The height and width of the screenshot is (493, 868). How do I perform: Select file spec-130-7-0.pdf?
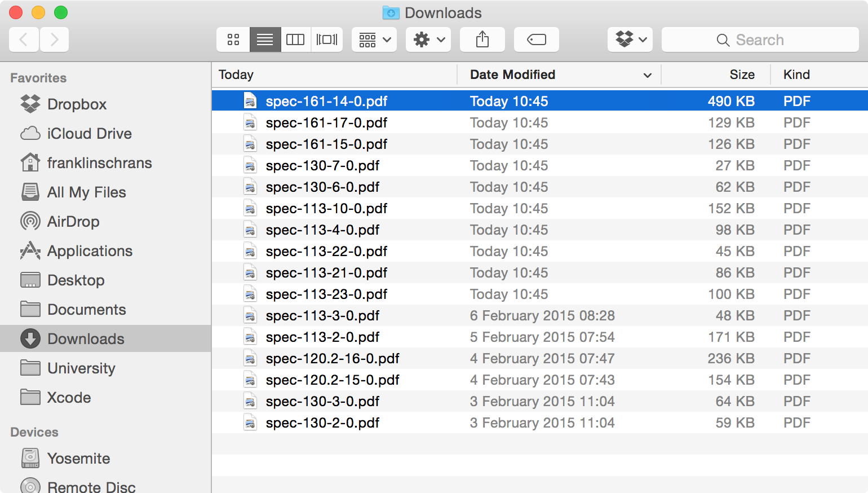coord(540,165)
